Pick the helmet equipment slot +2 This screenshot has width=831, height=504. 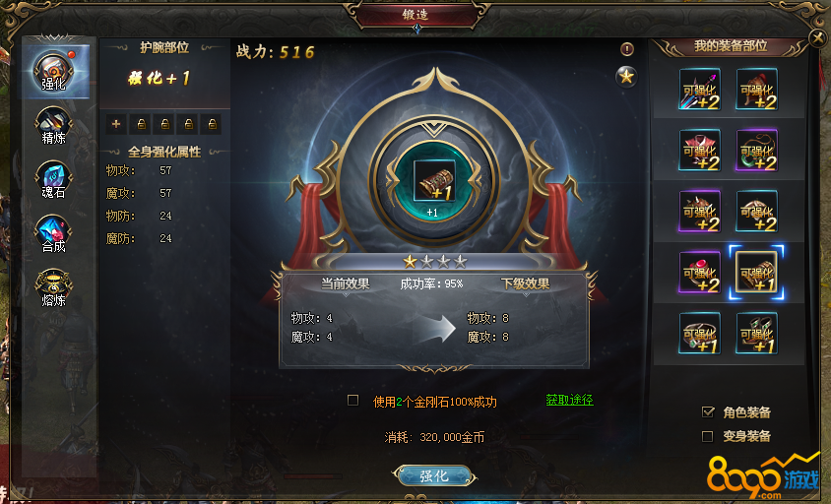coord(756,89)
